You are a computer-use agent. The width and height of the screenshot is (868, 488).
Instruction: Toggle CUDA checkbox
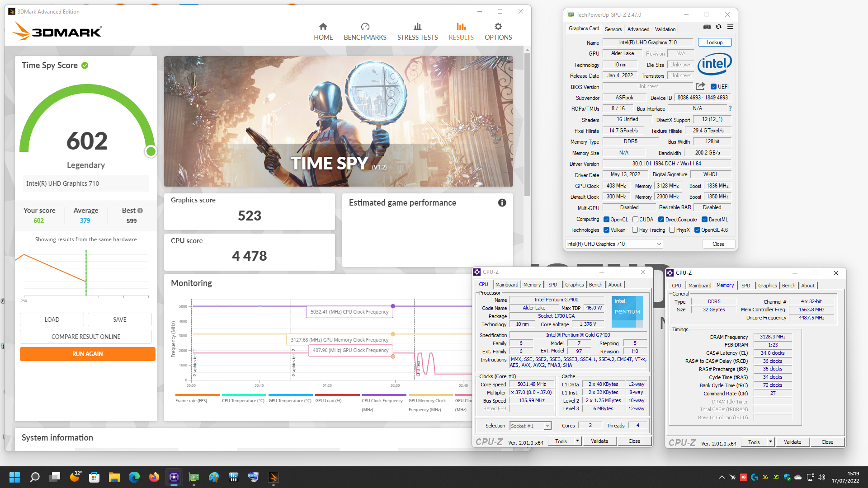(635, 220)
